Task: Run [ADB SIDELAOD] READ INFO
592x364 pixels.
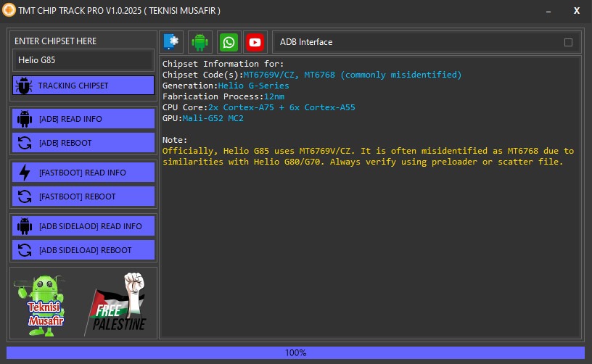Action: click(x=83, y=226)
